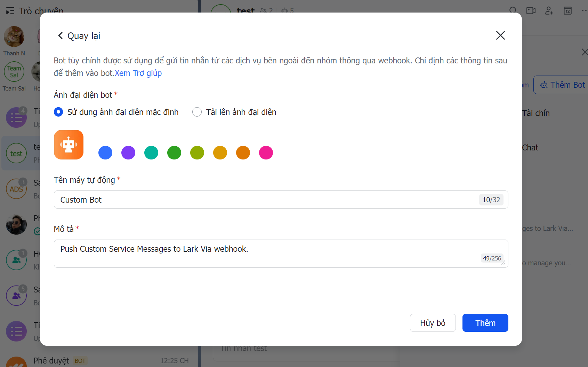This screenshot has height=367, width=588.
Task: Close the custom bot dialog
Action: 500,36
